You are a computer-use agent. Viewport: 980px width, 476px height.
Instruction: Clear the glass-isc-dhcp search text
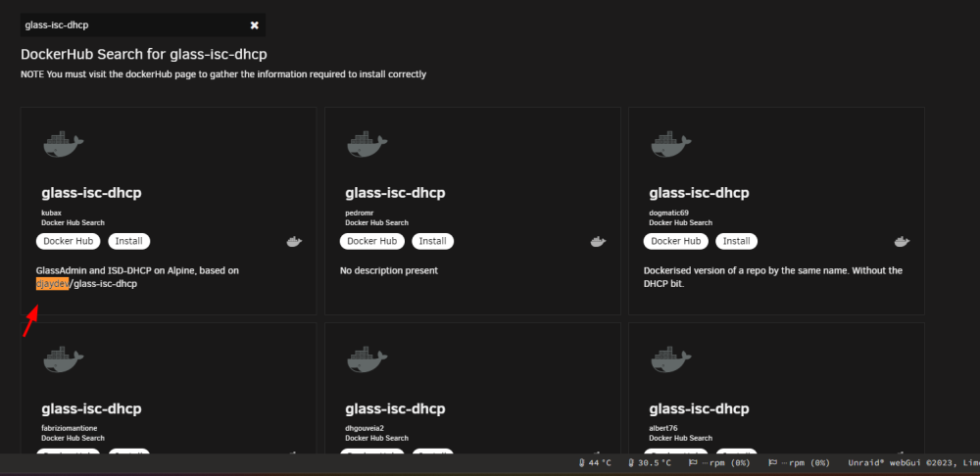(x=255, y=25)
